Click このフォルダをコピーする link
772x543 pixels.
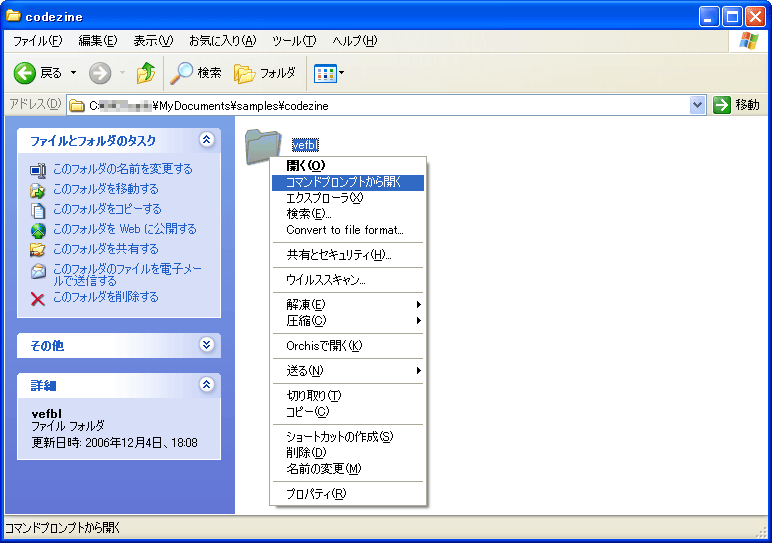(107, 209)
